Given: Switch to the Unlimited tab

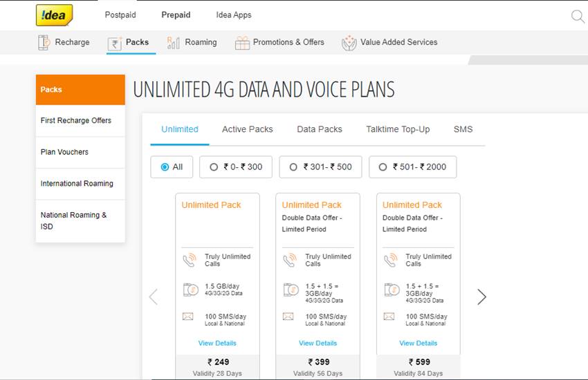Looking at the screenshot, I should 180,129.
